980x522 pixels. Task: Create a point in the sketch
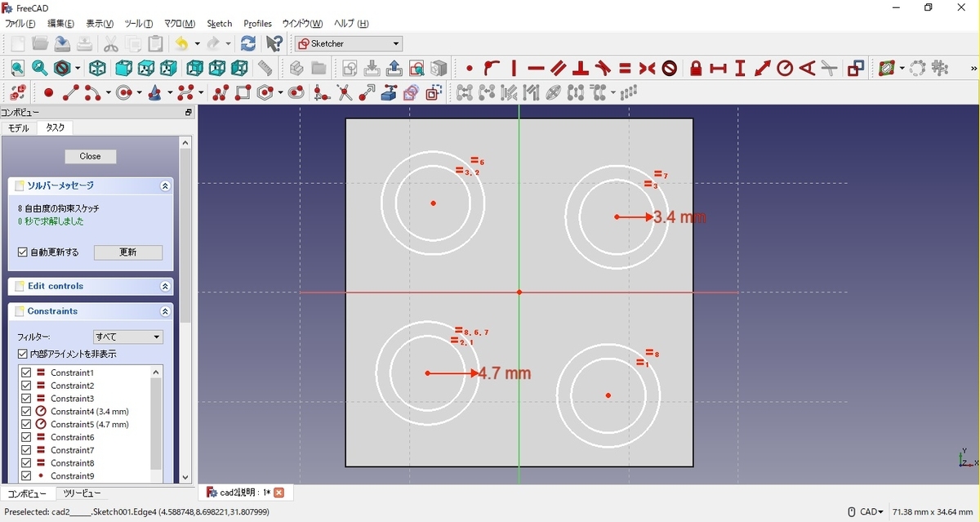(48, 93)
